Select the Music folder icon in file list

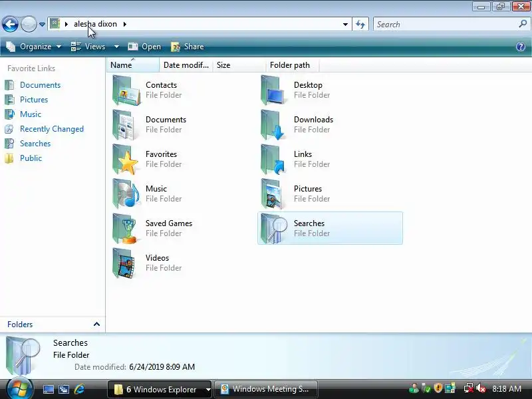pos(126,194)
